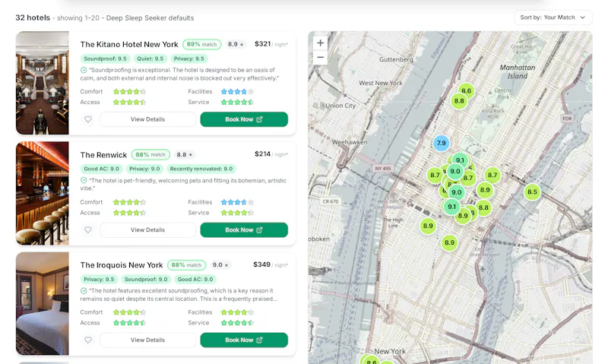This screenshot has width=608, height=364.
Task: View Details for The Kitano Hotel
Action: (x=147, y=119)
